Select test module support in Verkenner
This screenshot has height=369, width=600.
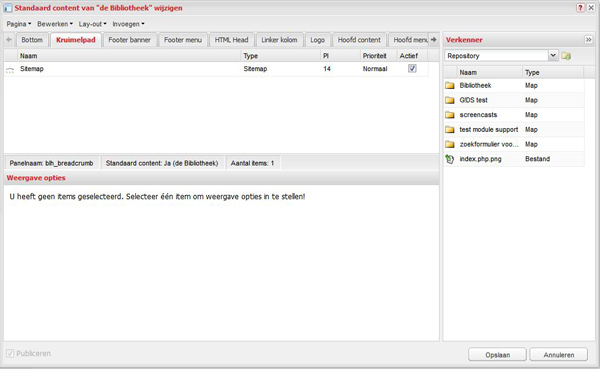[489, 130]
